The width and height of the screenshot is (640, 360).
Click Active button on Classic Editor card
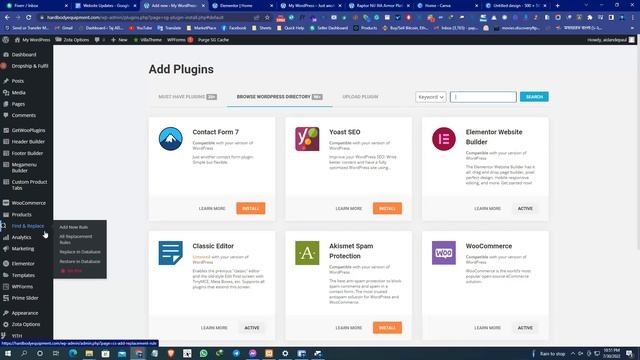point(252,328)
